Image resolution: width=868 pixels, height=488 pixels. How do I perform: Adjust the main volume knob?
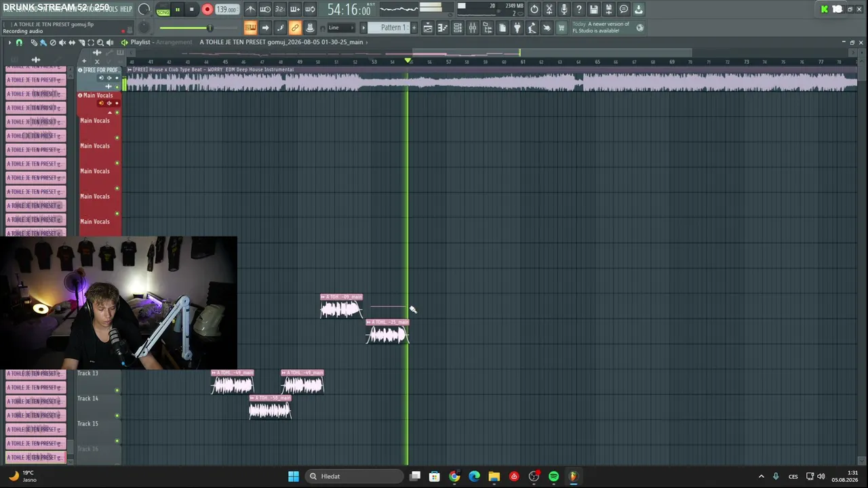coord(144,9)
